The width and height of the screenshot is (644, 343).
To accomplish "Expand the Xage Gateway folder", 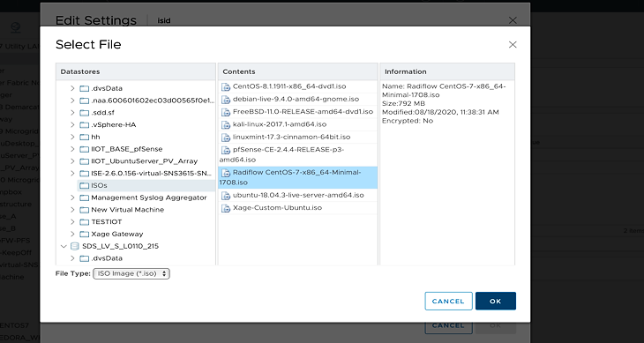I will coord(72,234).
